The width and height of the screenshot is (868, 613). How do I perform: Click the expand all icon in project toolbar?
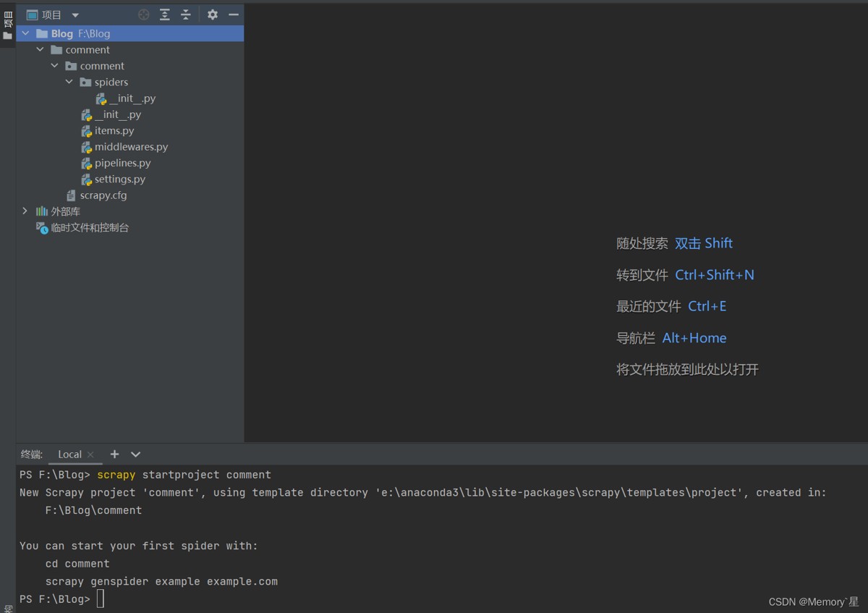[x=165, y=14]
